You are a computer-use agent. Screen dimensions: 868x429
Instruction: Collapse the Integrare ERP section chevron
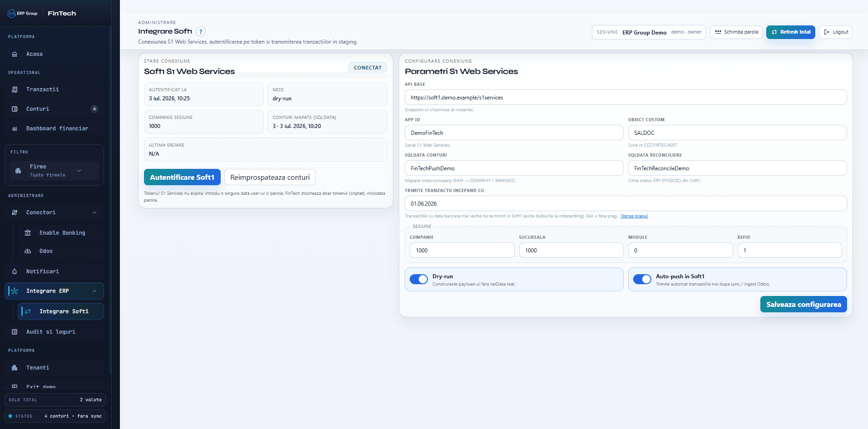(94, 291)
